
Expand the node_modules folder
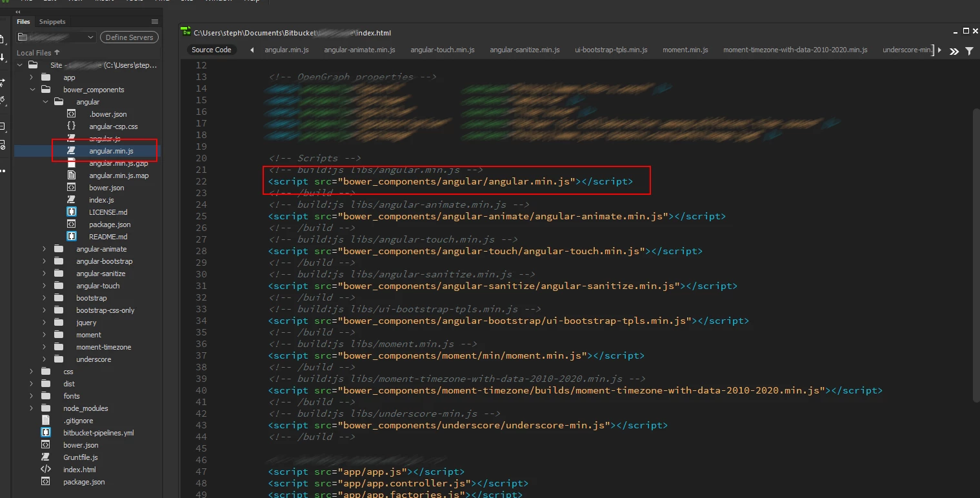(32, 408)
